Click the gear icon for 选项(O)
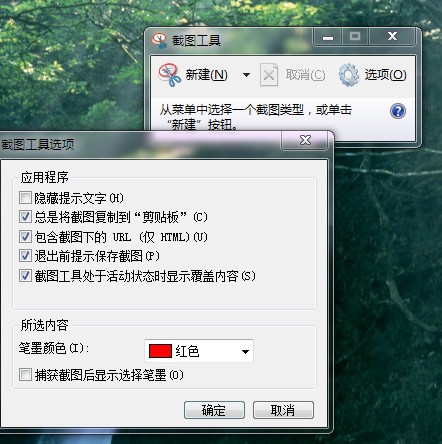This screenshot has height=444, width=442. click(349, 75)
